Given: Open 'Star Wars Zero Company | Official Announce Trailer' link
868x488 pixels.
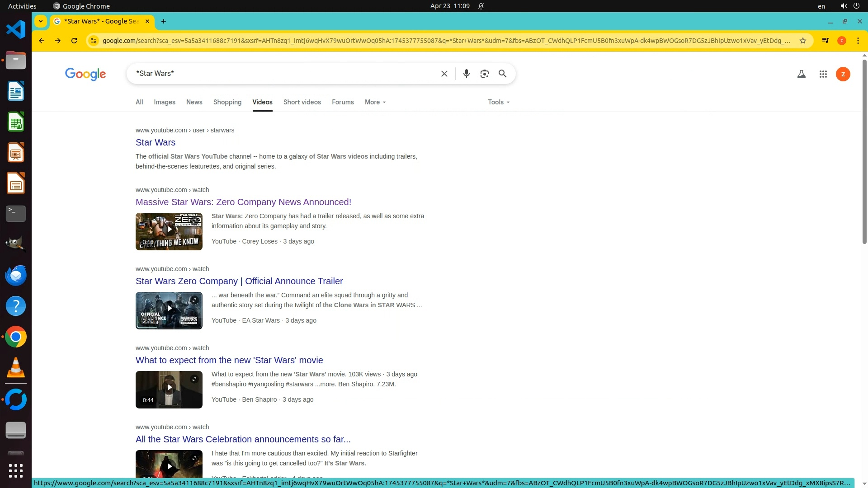Looking at the screenshot, I should 239,281.
